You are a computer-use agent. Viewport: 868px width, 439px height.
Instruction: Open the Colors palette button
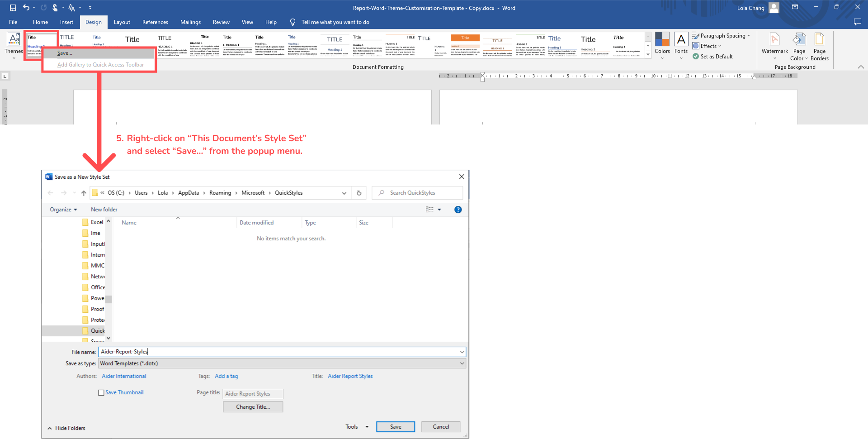point(662,45)
